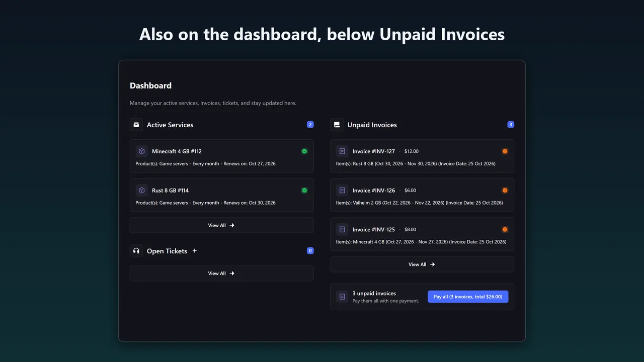Click green active status icon on Rust service
The image size is (644, 362).
[x=304, y=191]
